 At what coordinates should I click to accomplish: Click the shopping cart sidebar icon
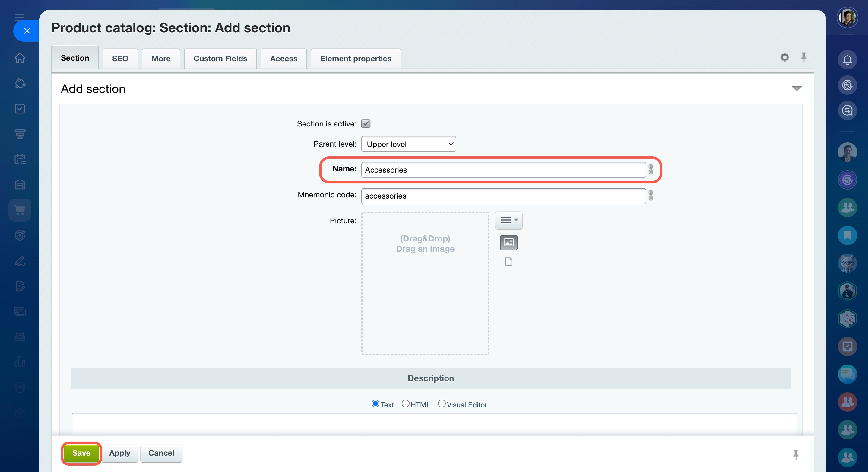coord(20,210)
